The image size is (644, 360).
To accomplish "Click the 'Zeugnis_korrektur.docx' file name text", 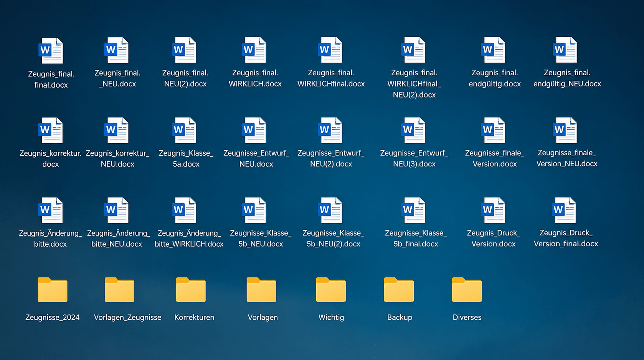I will coord(50,158).
